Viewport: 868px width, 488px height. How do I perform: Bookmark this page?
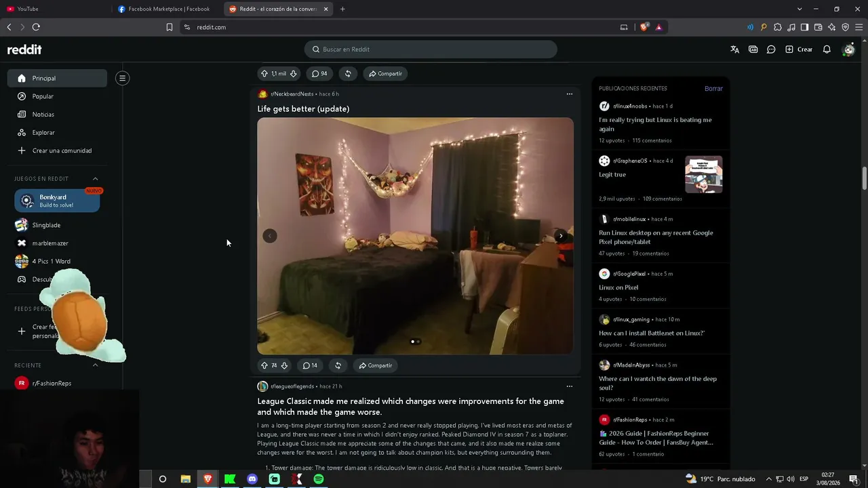pos(170,27)
